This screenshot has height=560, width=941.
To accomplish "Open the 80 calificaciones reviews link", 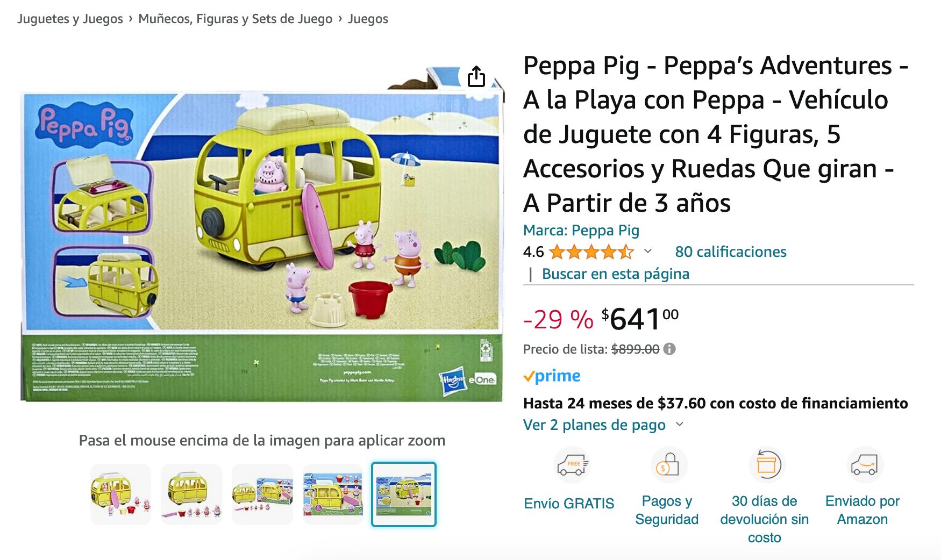I will [730, 252].
